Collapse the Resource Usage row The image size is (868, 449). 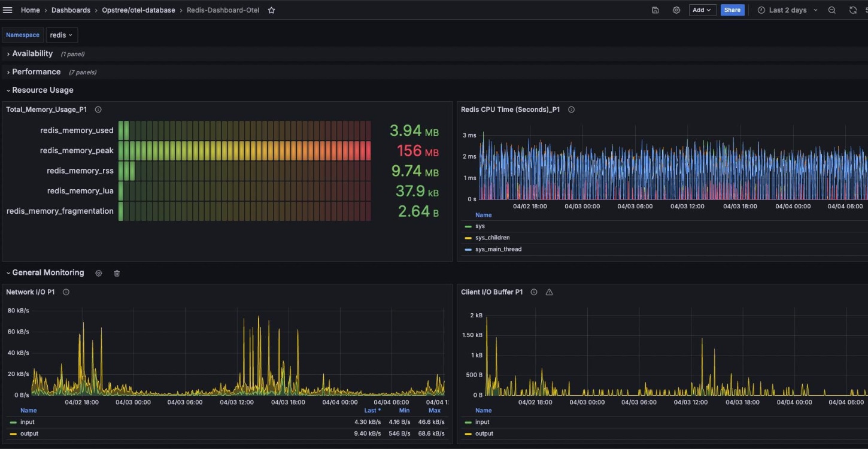coord(43,90)
